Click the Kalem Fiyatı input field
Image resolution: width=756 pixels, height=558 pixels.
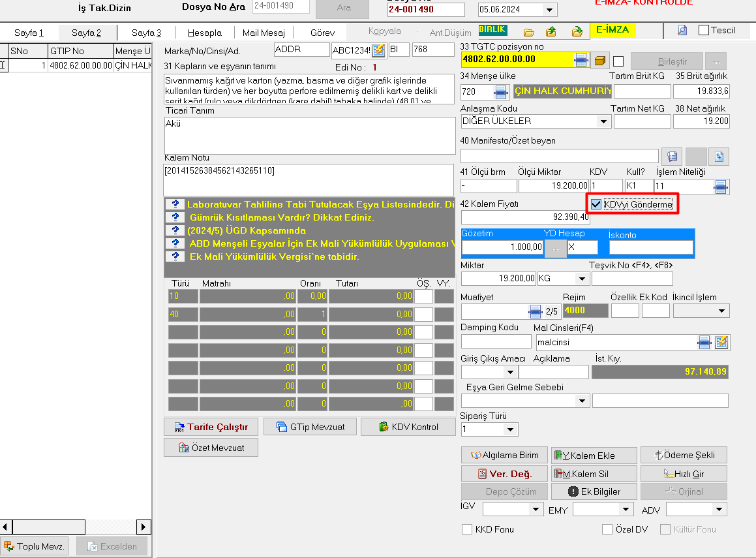525,217
